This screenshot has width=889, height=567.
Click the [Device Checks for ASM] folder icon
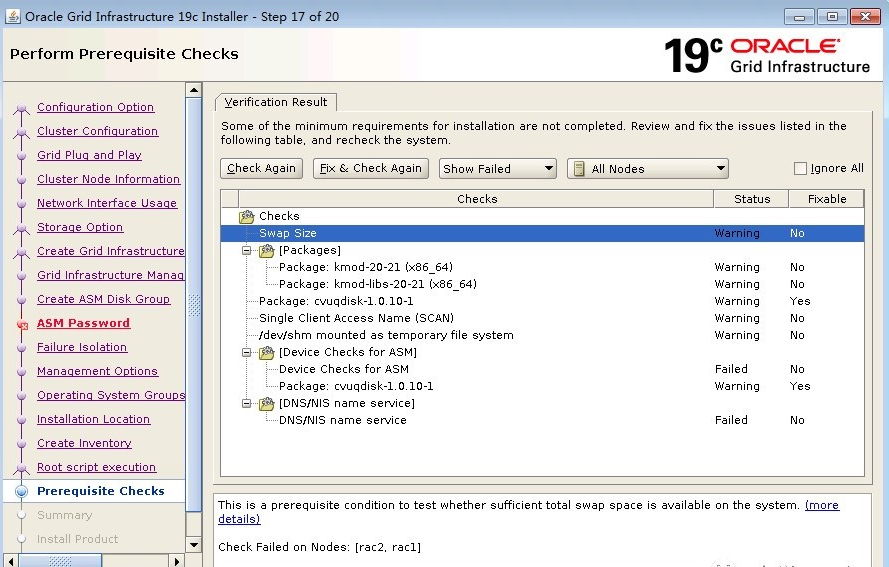coord(267,352)
